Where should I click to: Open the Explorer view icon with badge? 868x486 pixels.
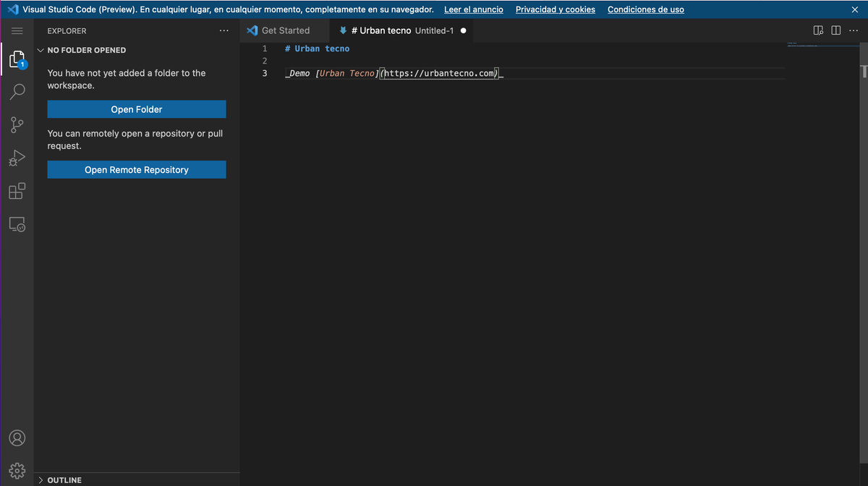pyautogui.click(x=17, y=59)
